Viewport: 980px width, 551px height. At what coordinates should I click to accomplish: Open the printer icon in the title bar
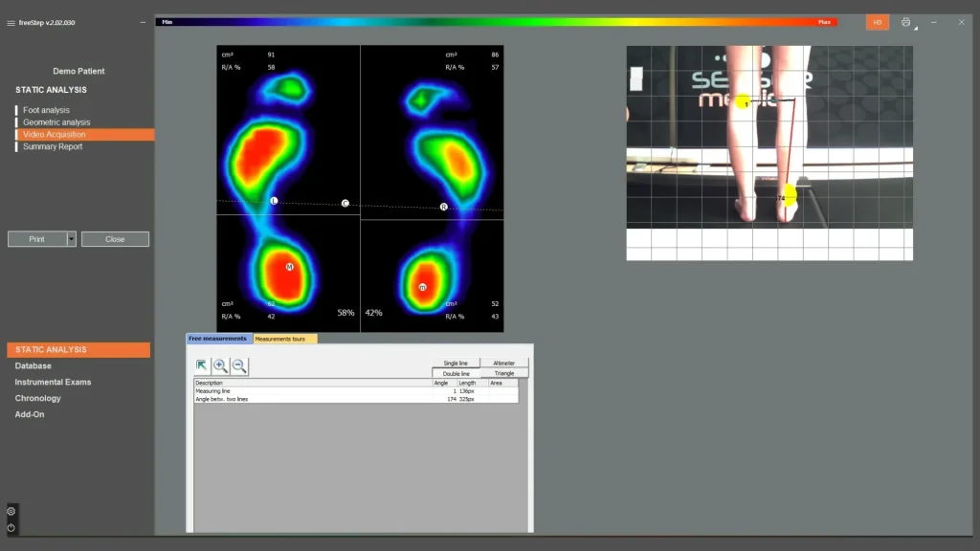[x=905, y=22]
